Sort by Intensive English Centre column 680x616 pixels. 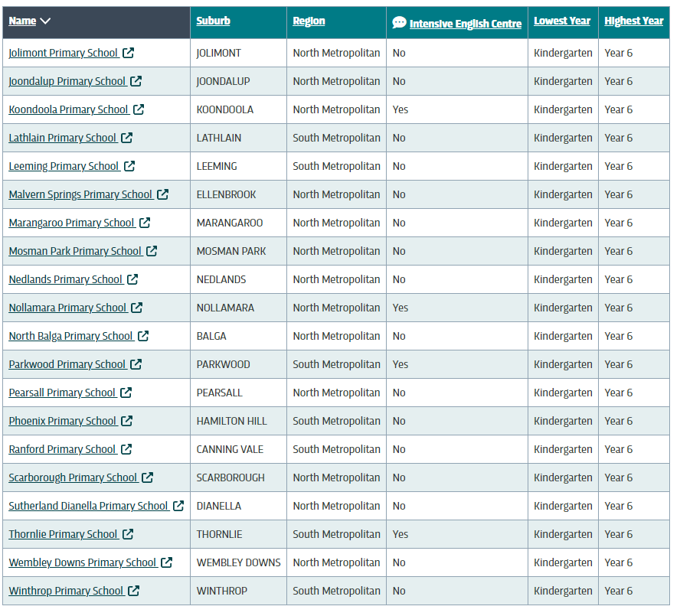click(466, 24)
